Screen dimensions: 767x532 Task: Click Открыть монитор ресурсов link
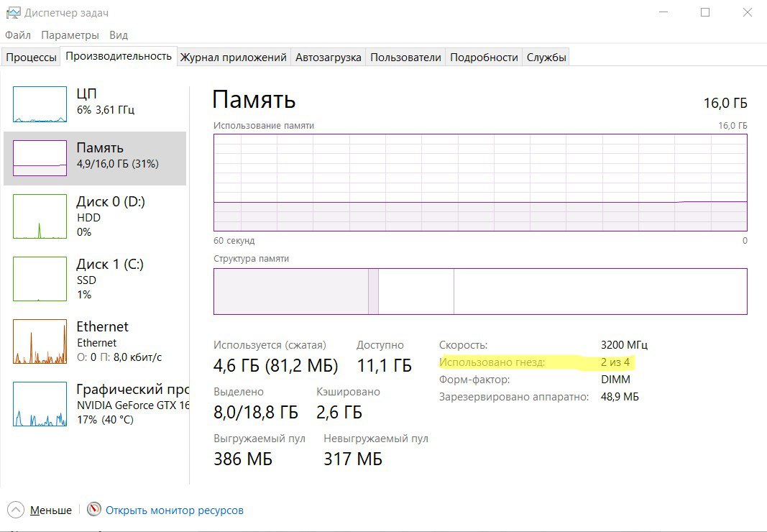pyautogui.click(x=175, y=510)
